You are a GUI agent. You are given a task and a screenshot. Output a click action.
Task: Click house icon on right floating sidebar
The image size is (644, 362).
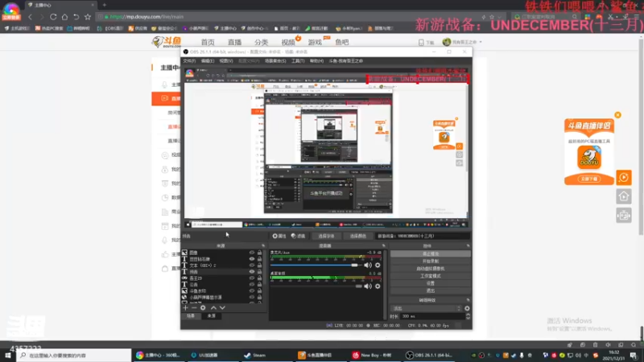(x=624, y=196)
